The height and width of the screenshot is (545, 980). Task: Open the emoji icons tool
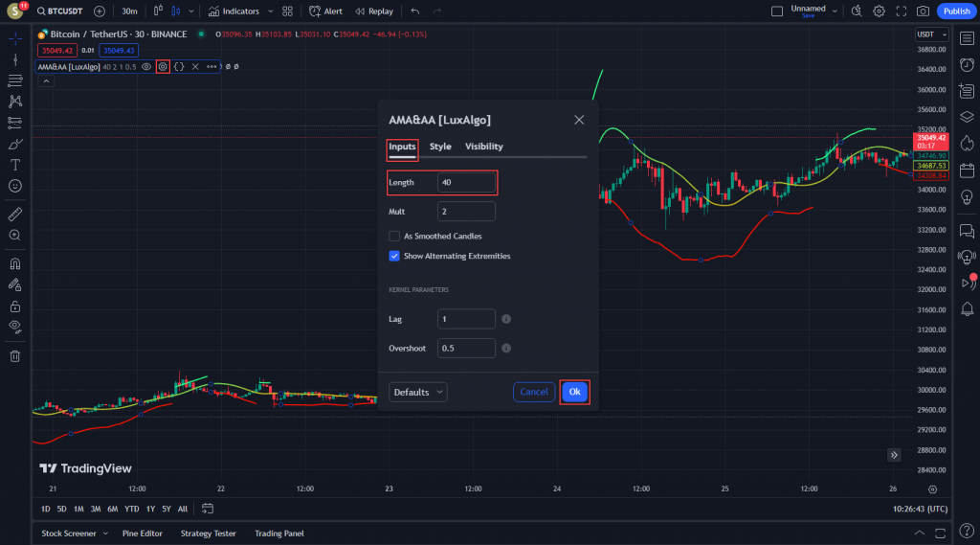(15, 186)
